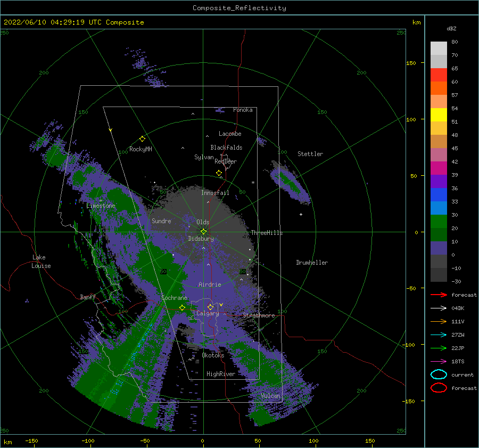This screenshot has width=479, height=448.
Task: Click the magenta 18TS arrow legend icon
Action: [x=439, y=362]
